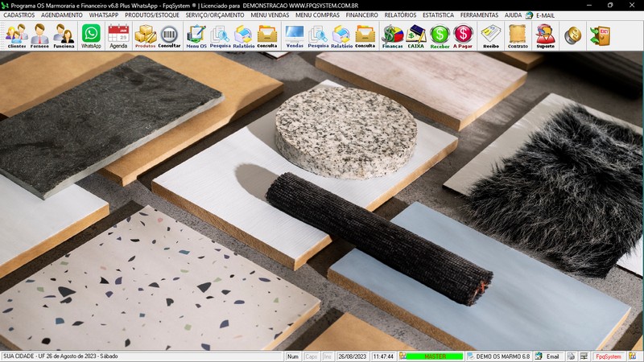Open the Suporte help icon
The width and height of the screenshot is (644, 362).
coord(545,36)
